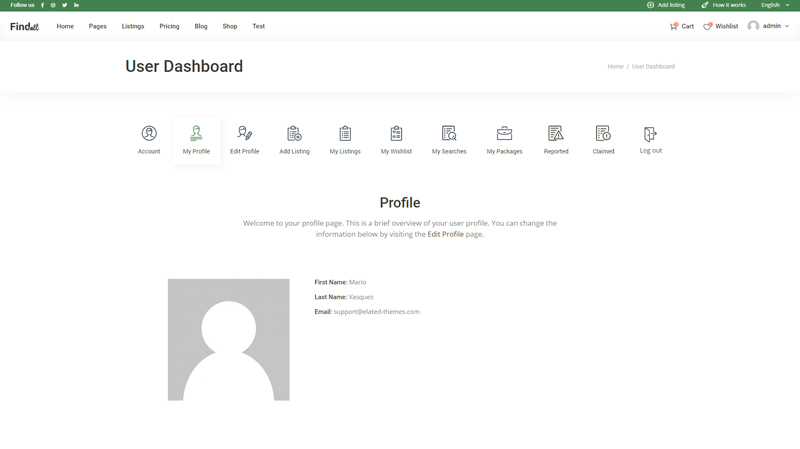The image size is (800, 449).
Task: Click the Edit Profile text link
Action: [445, 234]
